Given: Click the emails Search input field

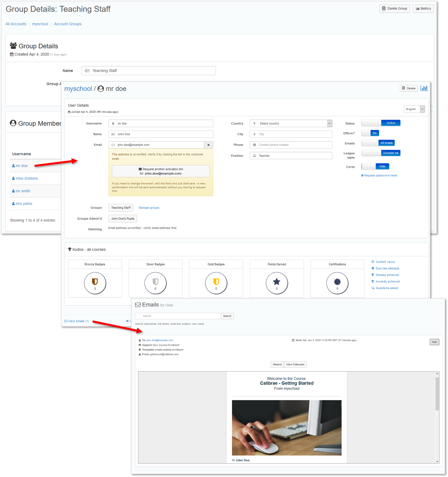Looking at the screenshot, I should pyautogui.click(x=178, y=316).
